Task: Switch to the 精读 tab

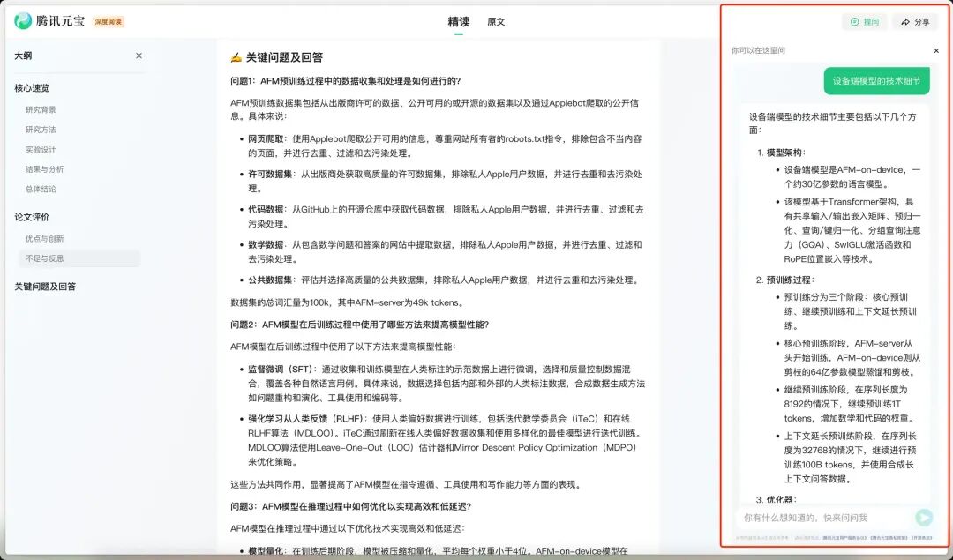Action: pyautogui.click(x=459, y=22)
